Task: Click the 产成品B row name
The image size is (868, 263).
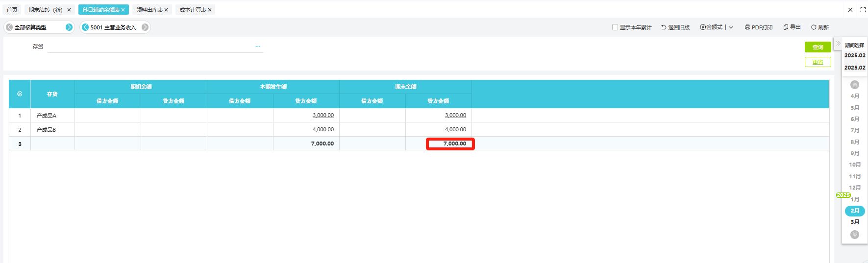Action: point(47,130)
